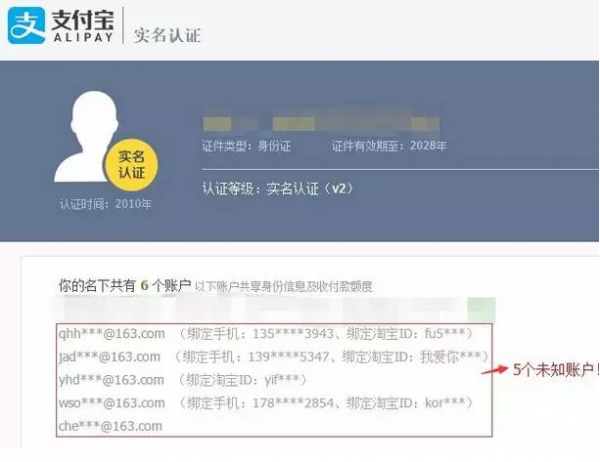Click the yellow 实名认证 badge
600x462 pixels.
132,165
